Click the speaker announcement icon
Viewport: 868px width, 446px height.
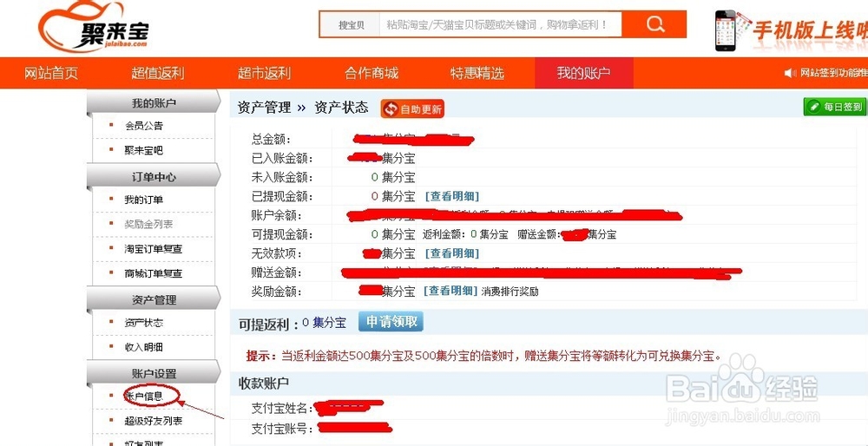(x=791, y=73)
